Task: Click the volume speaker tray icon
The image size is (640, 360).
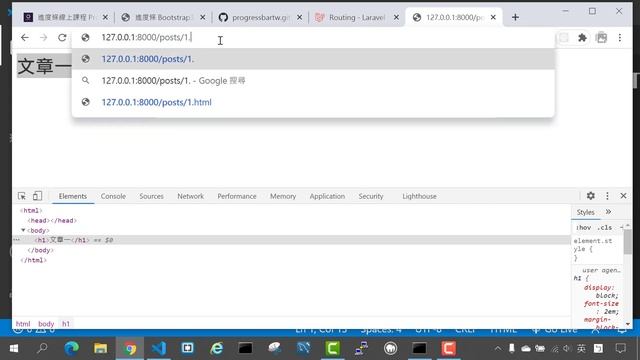Action: [x=567, y=349]
